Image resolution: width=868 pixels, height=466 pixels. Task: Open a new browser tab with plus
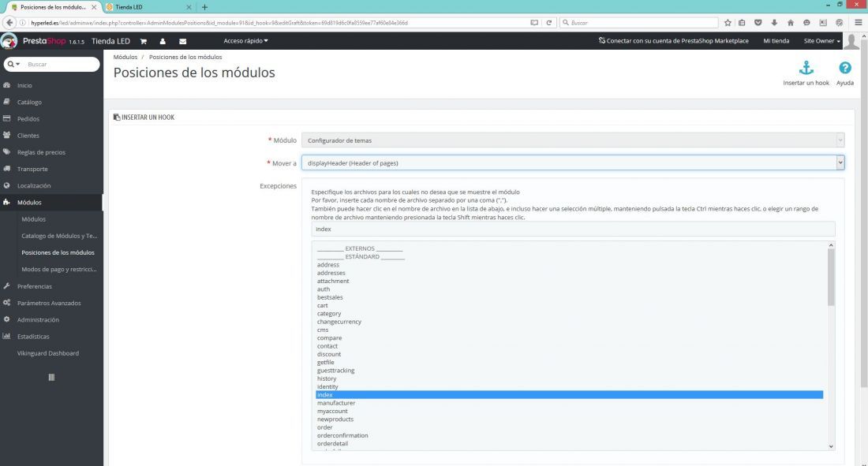[x=205, y=7]
